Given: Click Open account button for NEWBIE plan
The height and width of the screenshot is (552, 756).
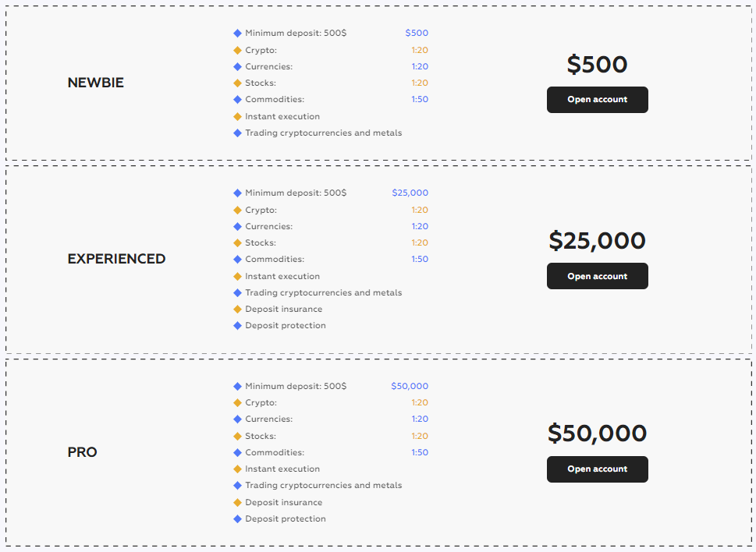Looking at the screenshot, I should pos(597,100).
